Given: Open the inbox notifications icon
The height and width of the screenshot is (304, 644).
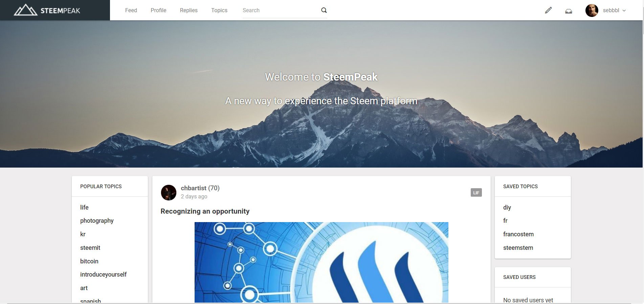Looking at the screenshot, I should (569, 11).
